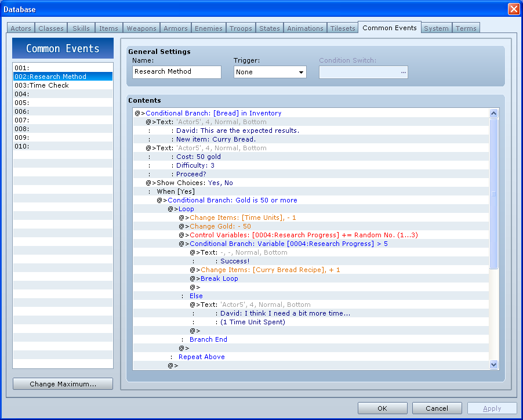
Task: Open the Skills tab
Action: 81,28
